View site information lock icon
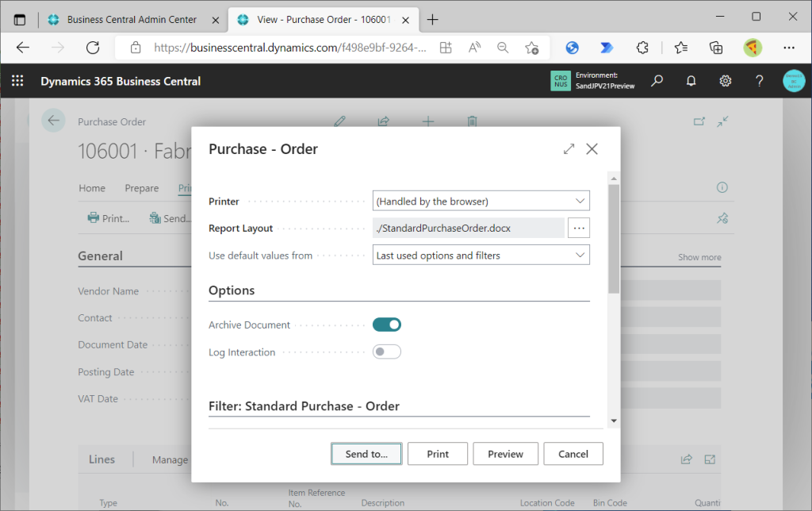Viewport: 812px width, 511px height. click(x=136, y=48)
